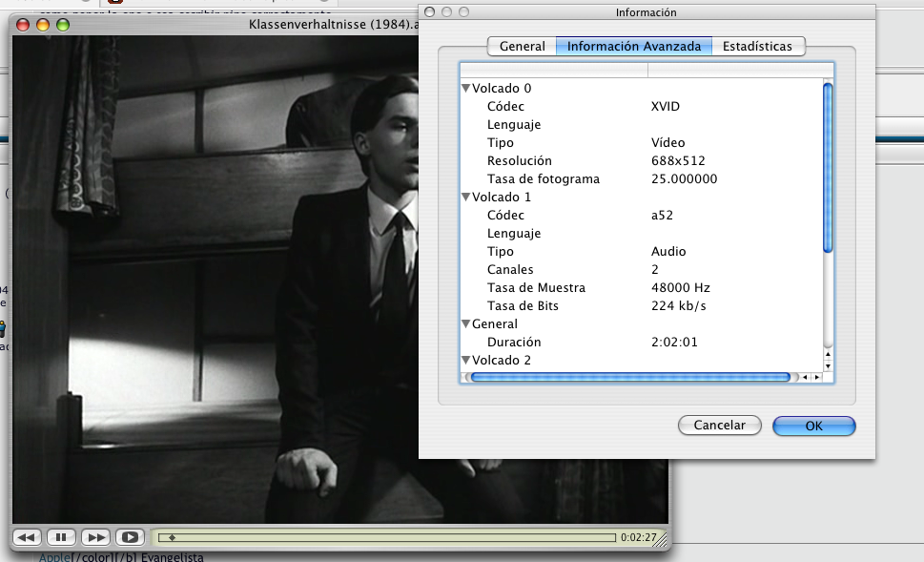Click the seek slider knob in the player
Screen dimensions: 924x562
[x=172, y=537]
